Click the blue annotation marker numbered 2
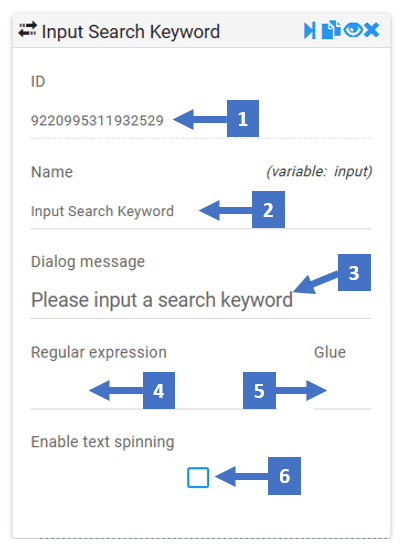This screenshot has height=550, width=404. coord(268,209)
